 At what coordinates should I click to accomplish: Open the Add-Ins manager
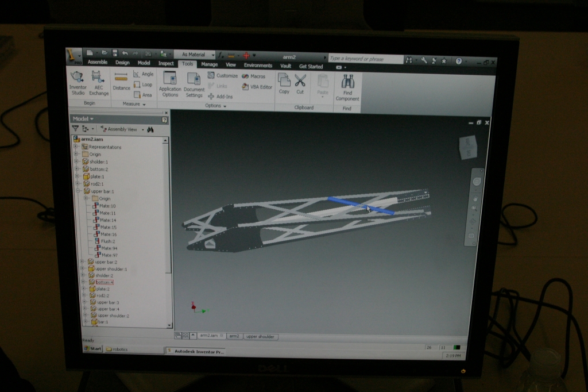[220, 97]
